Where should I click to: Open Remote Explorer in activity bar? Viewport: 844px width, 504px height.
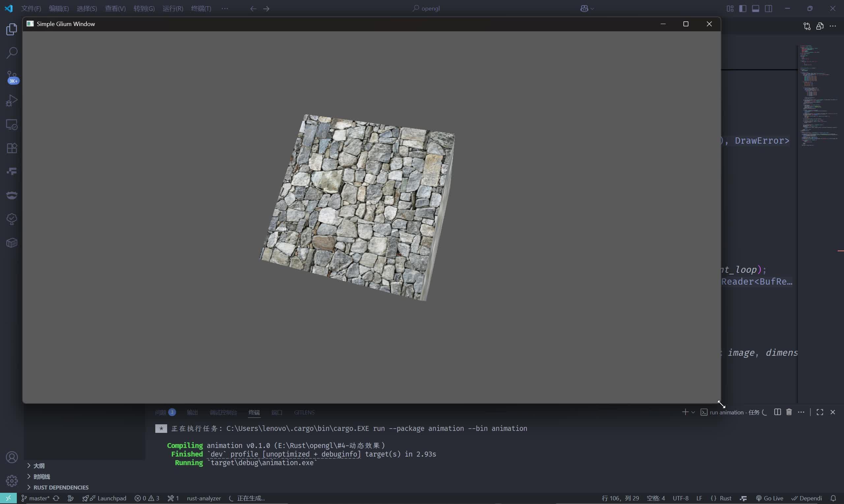pyautogui.click(x=12, y=125)
